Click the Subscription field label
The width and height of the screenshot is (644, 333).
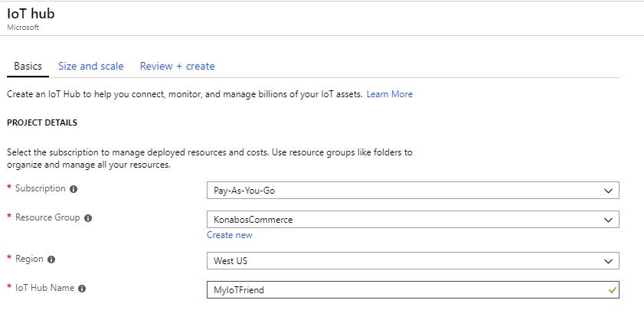pyautogui.click(x=41, y=188)
